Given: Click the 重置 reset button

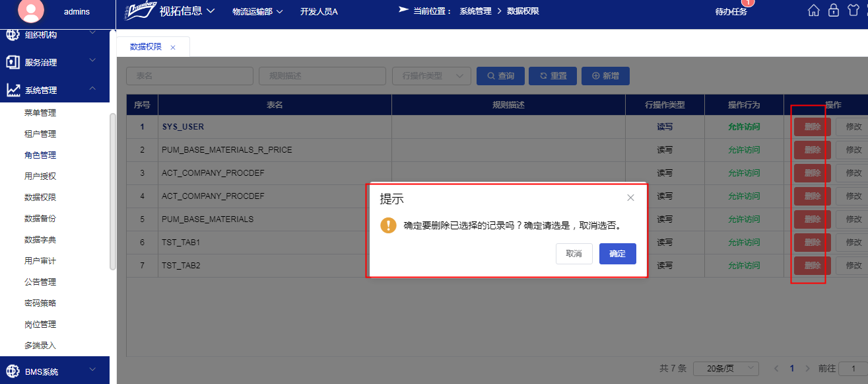Looking at the screenshot, I should click(x=553, y=76).
